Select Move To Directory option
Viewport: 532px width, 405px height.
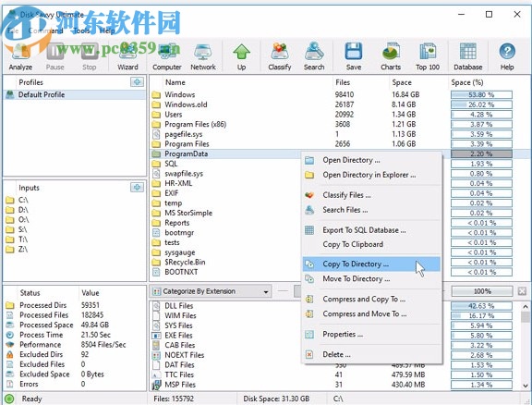(372, 279)
